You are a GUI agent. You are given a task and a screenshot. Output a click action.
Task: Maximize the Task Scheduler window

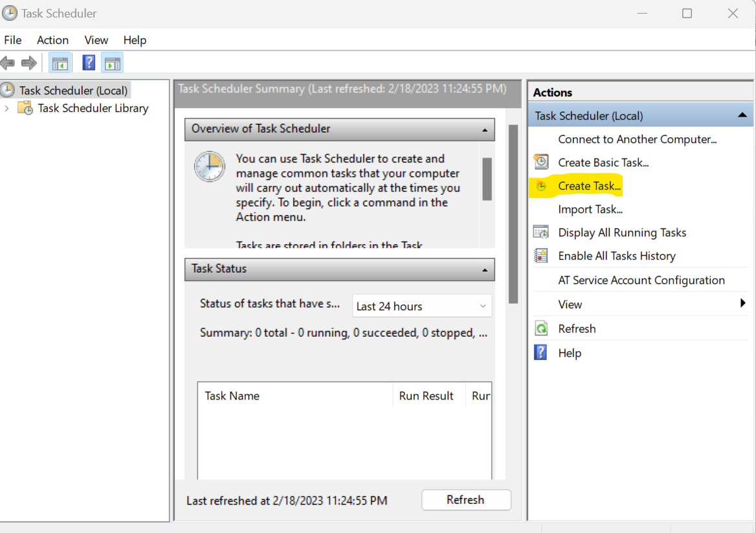point(687,14)
